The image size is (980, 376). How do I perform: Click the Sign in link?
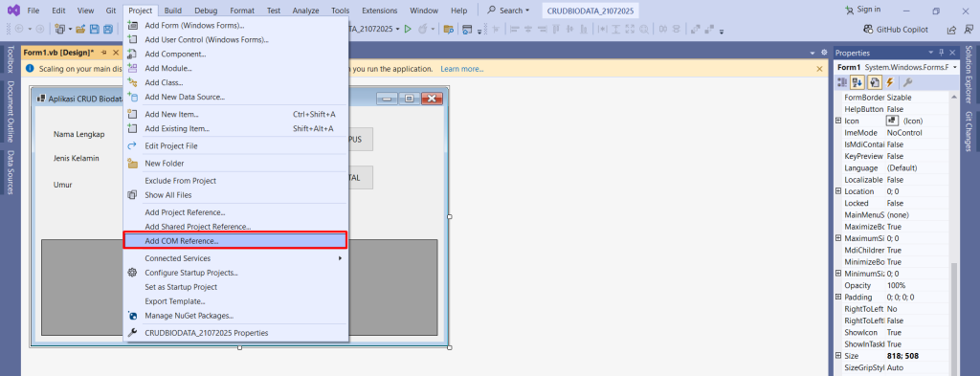862,10
